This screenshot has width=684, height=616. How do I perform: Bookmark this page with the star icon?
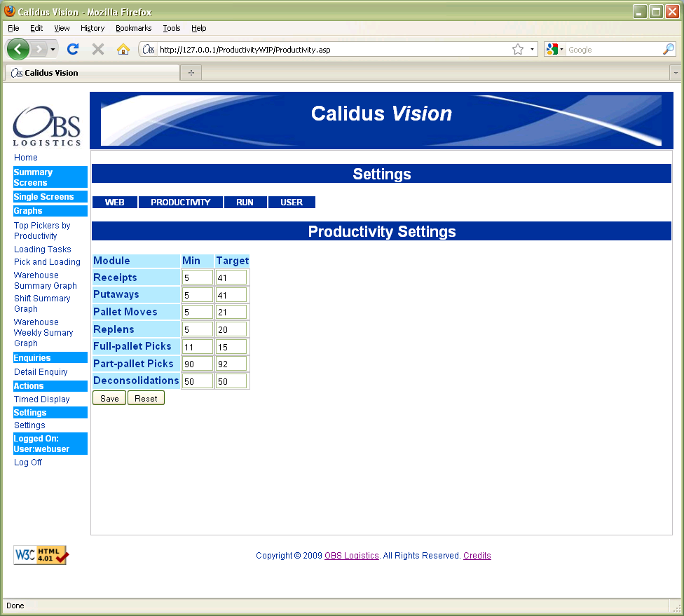pos(518,49)
